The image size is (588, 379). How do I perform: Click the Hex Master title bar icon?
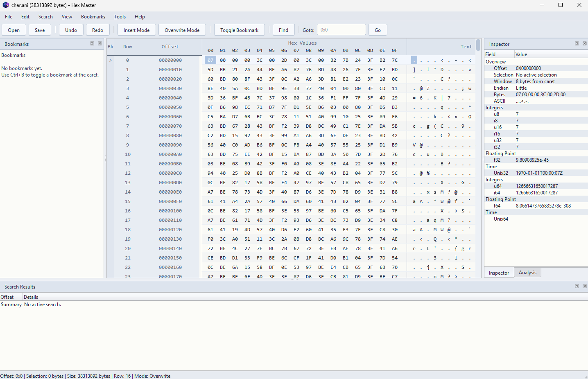(x=5, y=5)
